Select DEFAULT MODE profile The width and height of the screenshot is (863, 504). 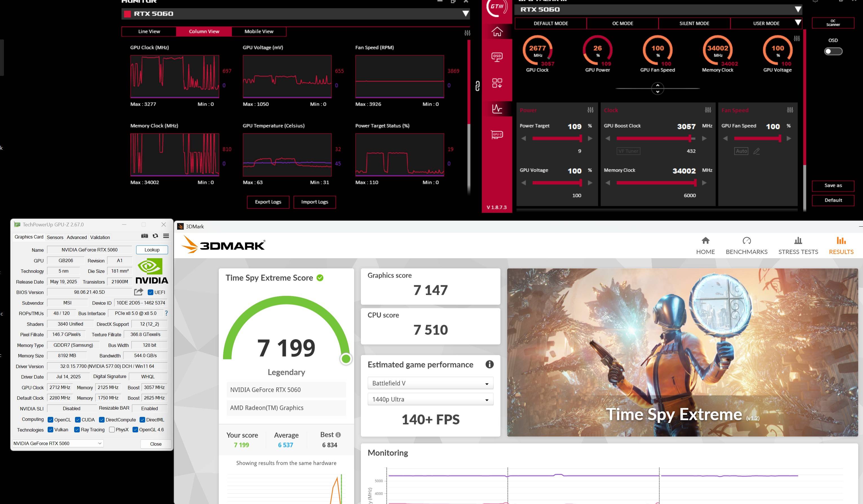coord(551,23)
